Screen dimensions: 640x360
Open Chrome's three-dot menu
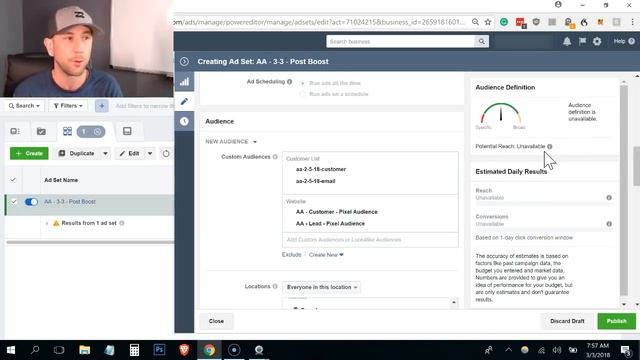(632, 22)
